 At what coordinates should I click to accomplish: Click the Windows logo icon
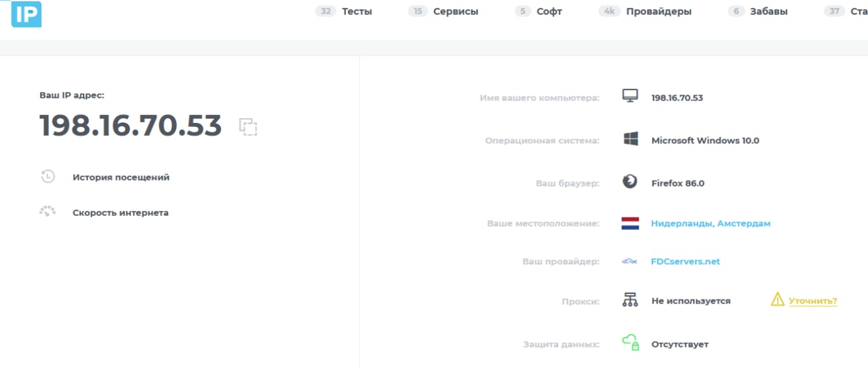(x=631, y=139)
